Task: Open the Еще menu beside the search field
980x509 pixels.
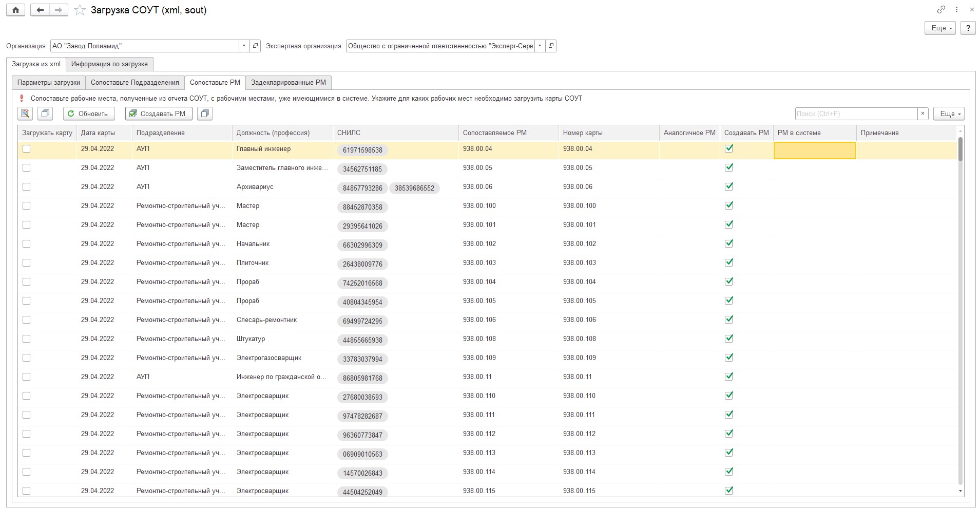Action: 948,114
